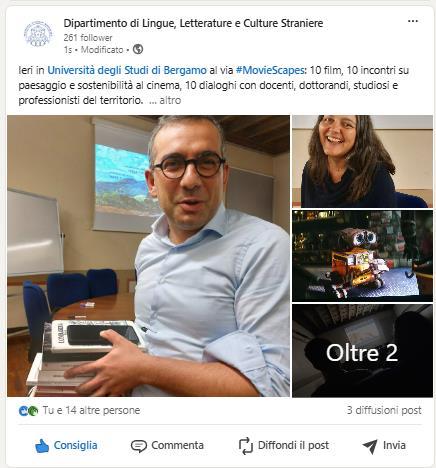This screenshot has height=468, width=436.
Task: Open the large photo of man with glasses
Action: 148,256
